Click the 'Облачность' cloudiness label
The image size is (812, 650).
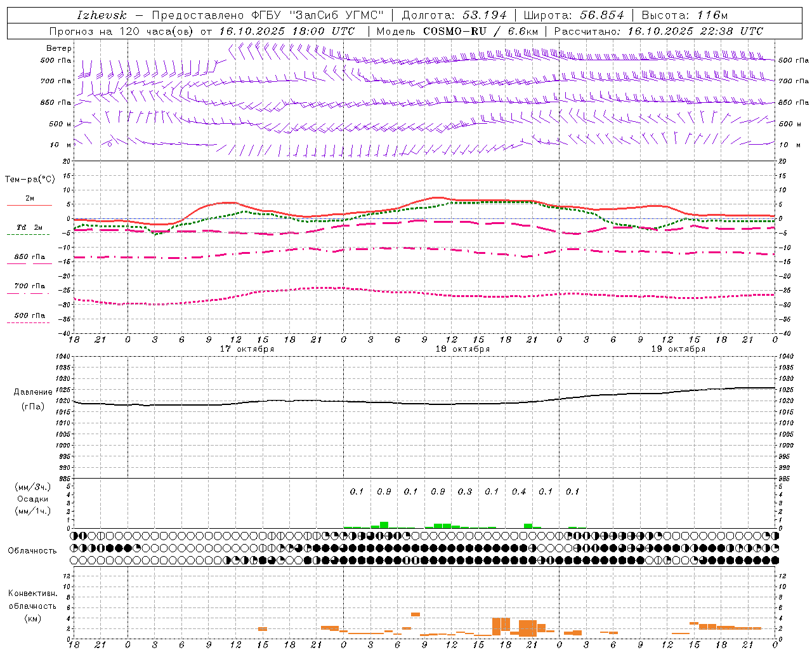(x=32, y=551)
